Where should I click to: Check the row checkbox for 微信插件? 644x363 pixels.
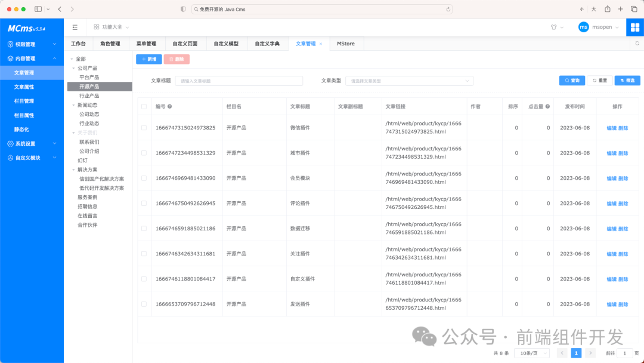tap(144, 127)
